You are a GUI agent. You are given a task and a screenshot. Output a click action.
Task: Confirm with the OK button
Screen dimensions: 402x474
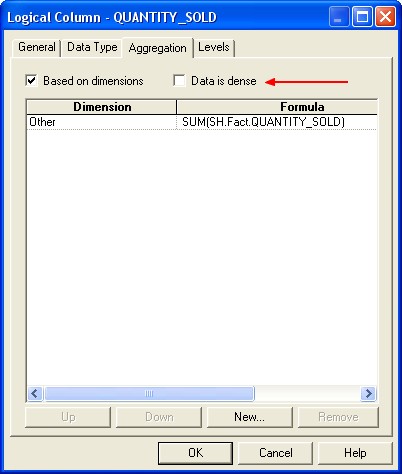pyautogui.click(x=195, y=453)
